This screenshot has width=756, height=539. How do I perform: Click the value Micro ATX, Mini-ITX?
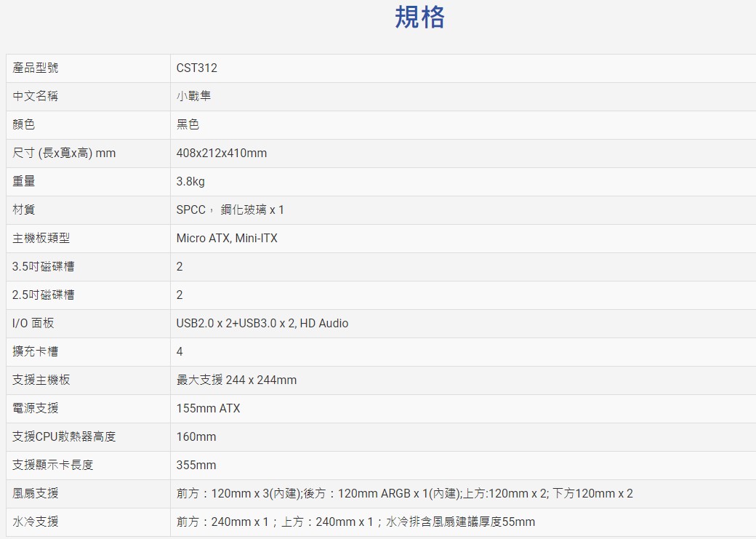tap(227, 239)
